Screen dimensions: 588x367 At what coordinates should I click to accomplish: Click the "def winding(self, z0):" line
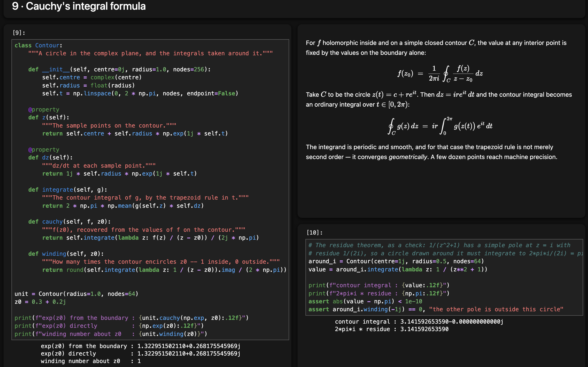click(x=66, y=254)
